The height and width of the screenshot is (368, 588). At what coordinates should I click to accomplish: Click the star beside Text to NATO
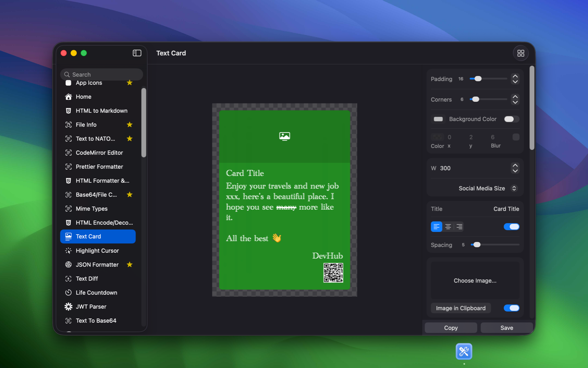(x=129, y=139)
